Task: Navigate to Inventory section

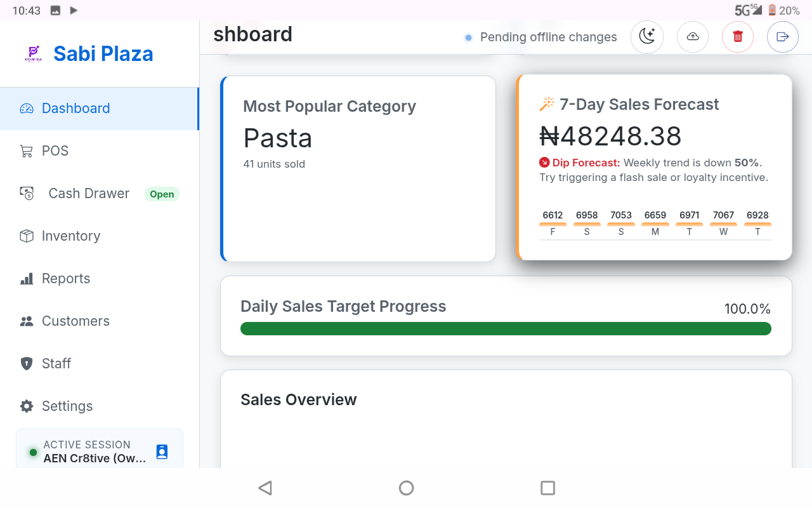Action: point(100,236)
